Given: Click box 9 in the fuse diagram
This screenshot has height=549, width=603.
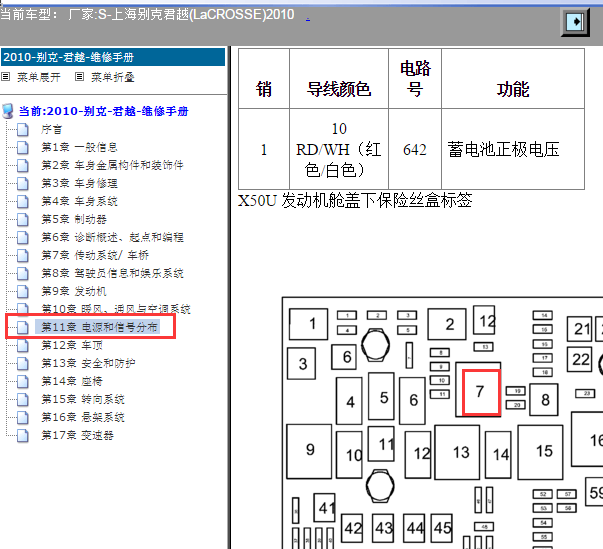Looking at the screenshot, I should (x=309, y=451).
